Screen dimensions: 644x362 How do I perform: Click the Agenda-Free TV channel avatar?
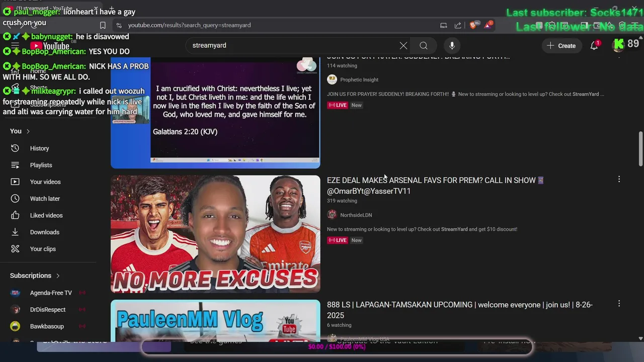[15, 293]
